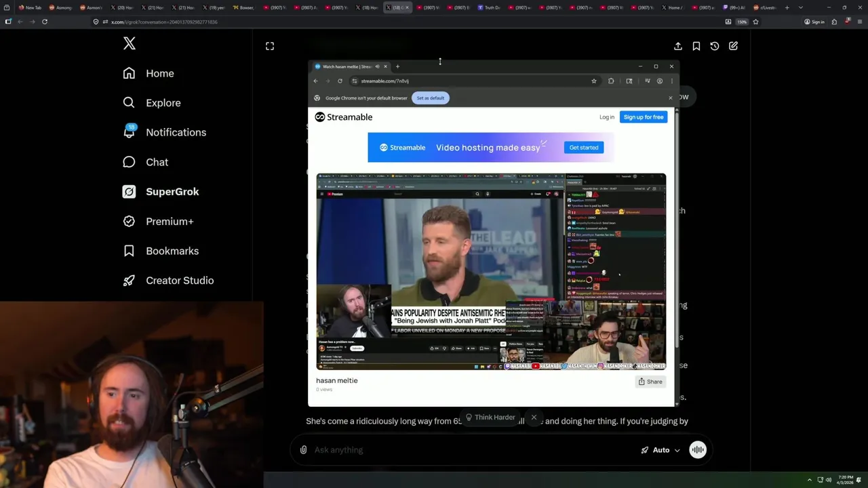Click the Think Harder suggestion chip
The width and height of the screenshot is (868, 488).
point(490,418)
